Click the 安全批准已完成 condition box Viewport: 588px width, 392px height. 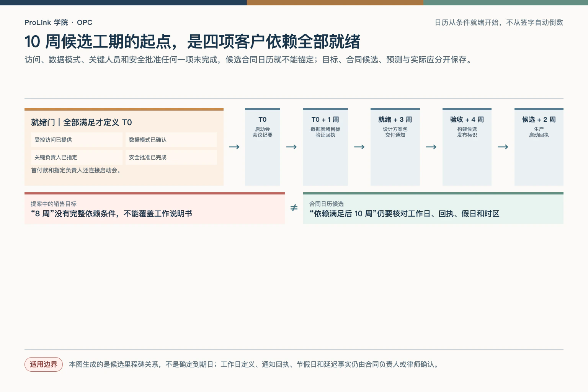point(171,157)
